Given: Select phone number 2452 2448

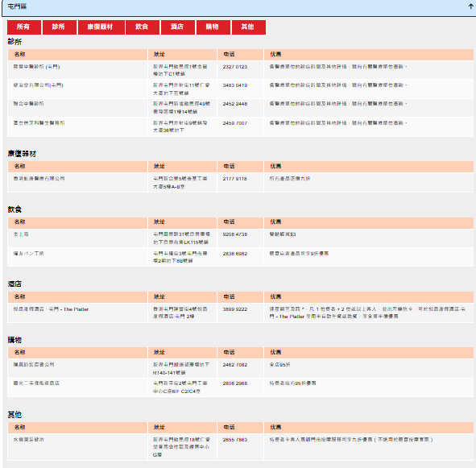Looking at the screenshot, I should (x=235, y=104).
